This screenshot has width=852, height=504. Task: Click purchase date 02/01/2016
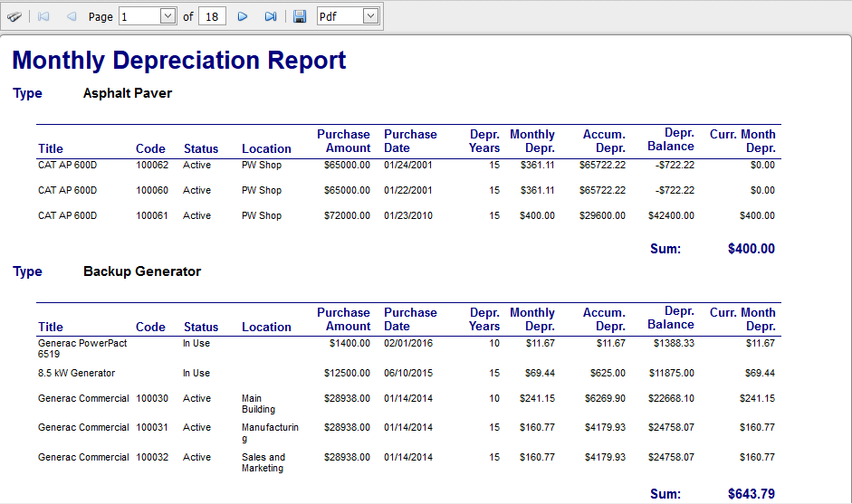tap(408, 343)
